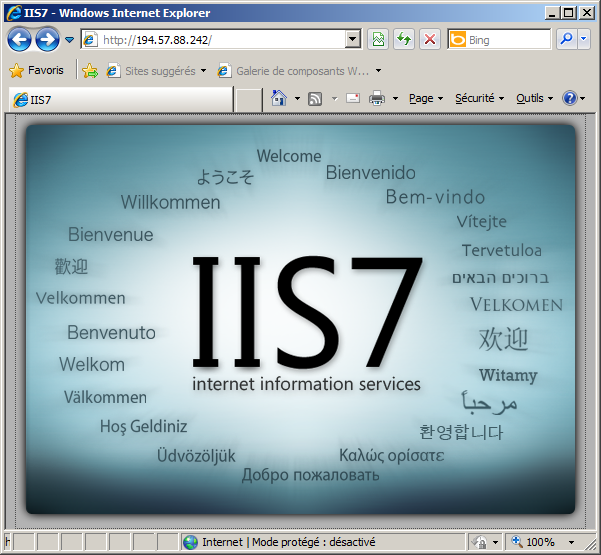Expand the zoom level dropdown arrow
Image resolution: width=601 pixels, height=555 pixels.
571,542
